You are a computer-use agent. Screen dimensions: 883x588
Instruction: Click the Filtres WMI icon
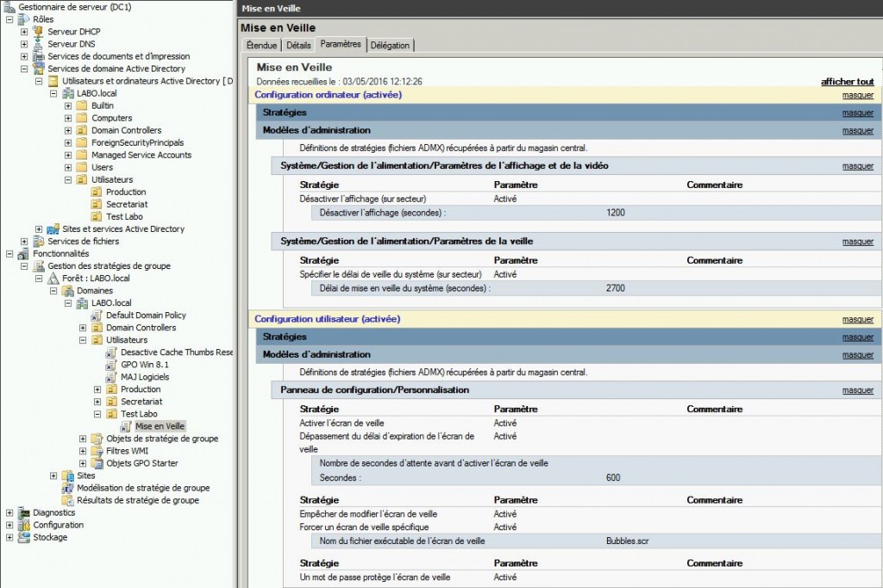click(97, 451)
